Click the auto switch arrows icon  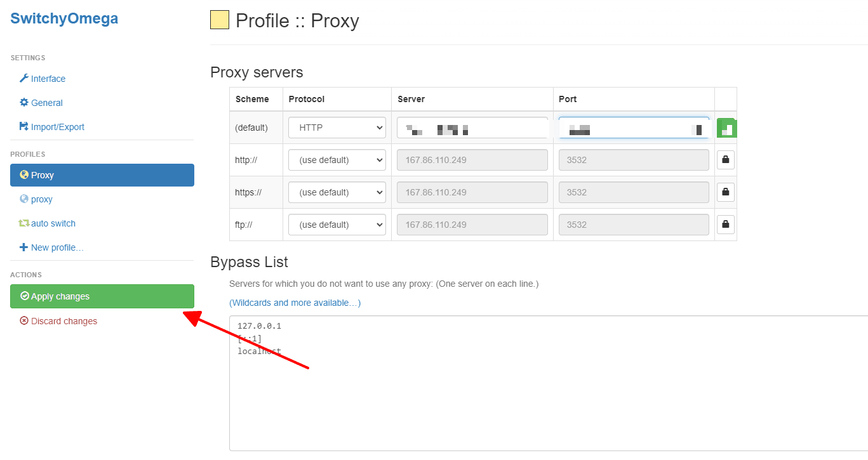24,223
